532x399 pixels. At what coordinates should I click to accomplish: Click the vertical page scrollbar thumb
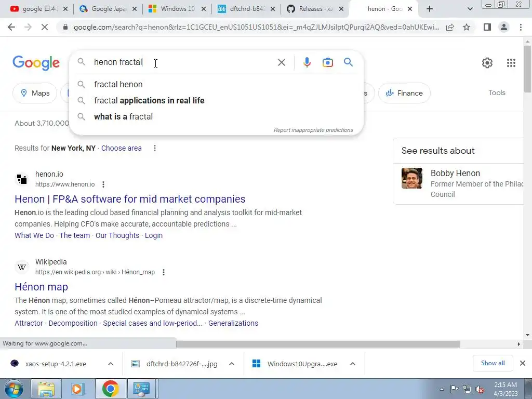527,68
